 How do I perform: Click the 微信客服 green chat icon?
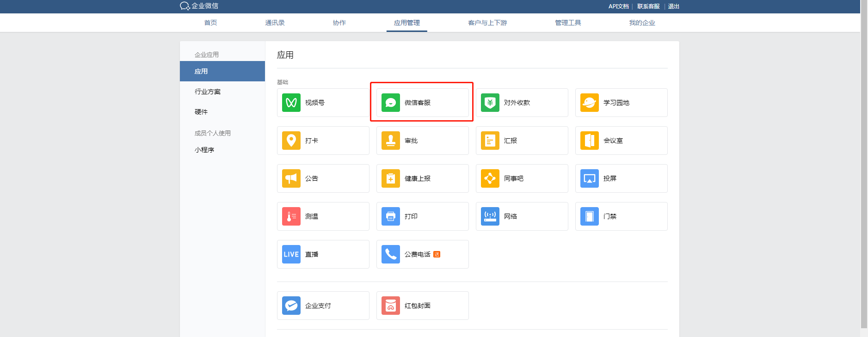(x=391, y=103)
